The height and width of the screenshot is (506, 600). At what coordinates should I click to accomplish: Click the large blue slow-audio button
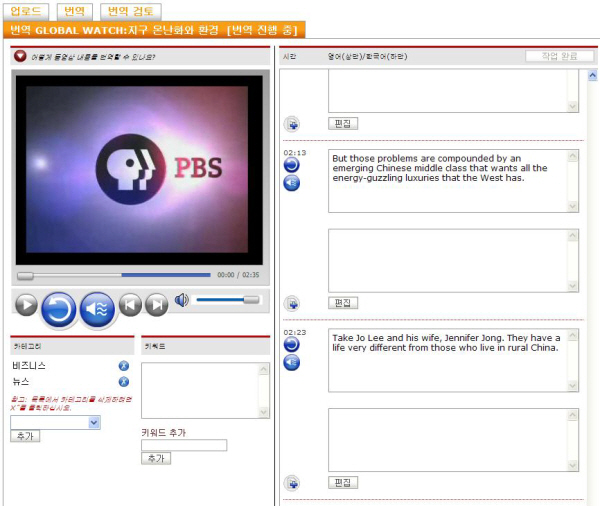97,309
